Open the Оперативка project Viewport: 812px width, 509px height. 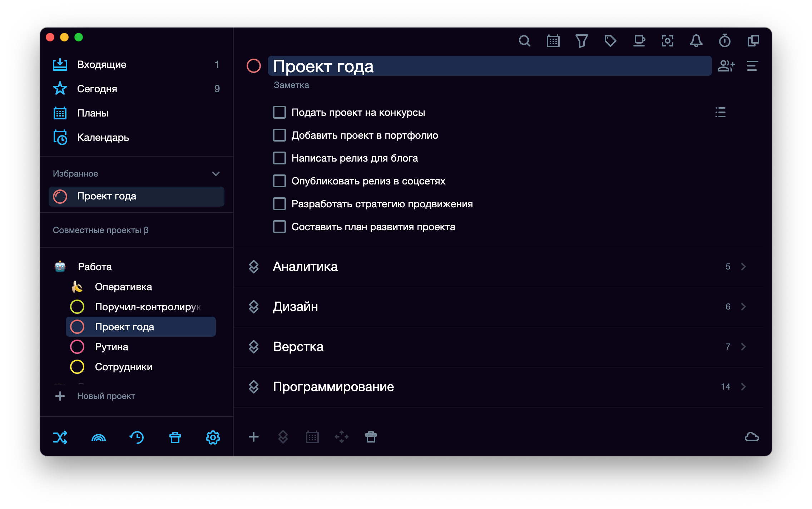tap(141, 287)
